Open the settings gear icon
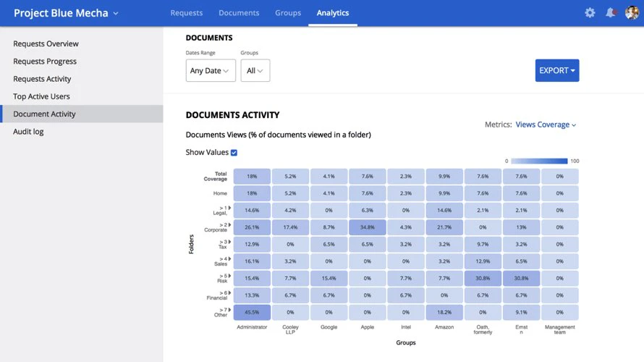Image resolution: width=644 pixels, height=362 pixels. (x=590, y=13)
